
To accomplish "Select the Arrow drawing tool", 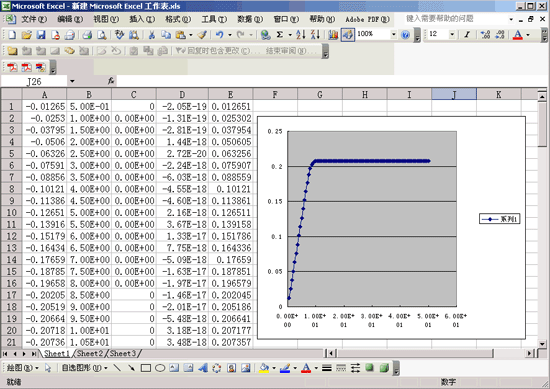I will pyautogui.click(x=132, y=368).
